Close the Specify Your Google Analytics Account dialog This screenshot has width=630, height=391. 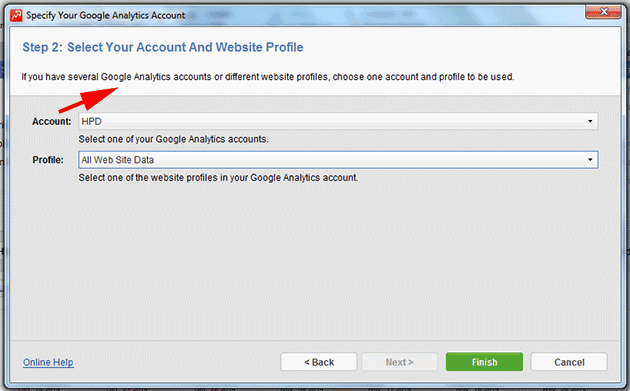pos(603,12)
